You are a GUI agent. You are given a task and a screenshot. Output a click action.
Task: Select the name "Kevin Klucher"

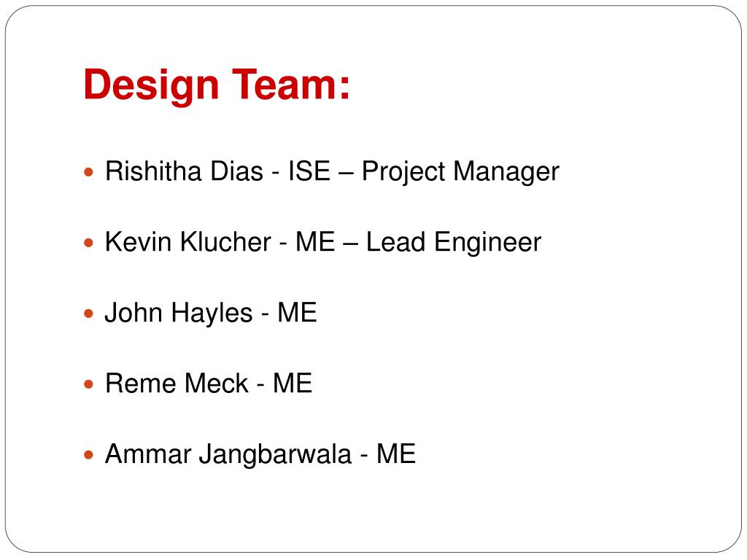pos(188,241)
